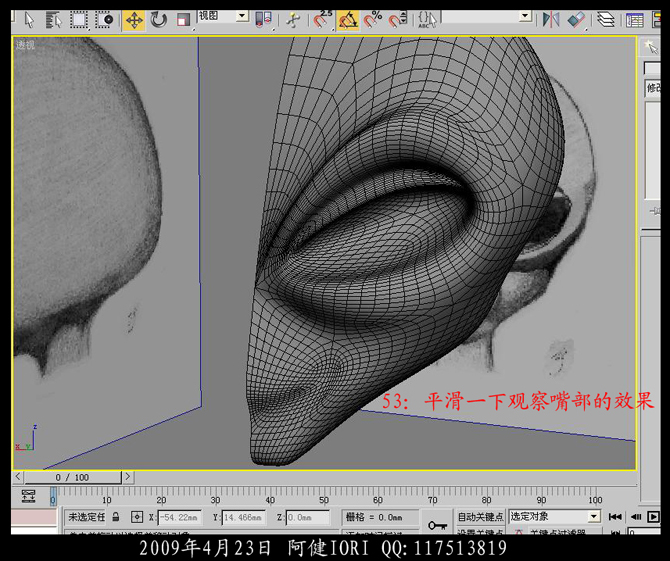Activate the Select and Move tool

[x=134, y=20]
